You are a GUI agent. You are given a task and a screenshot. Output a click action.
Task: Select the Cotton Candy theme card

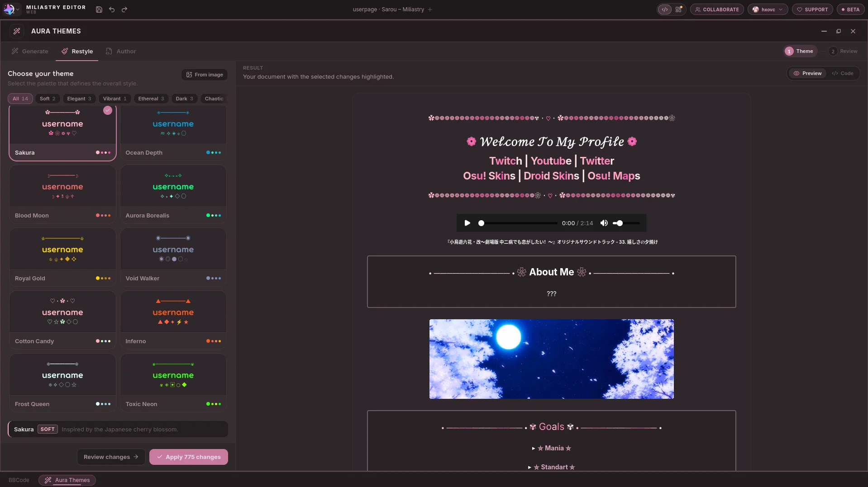[62, 320]
